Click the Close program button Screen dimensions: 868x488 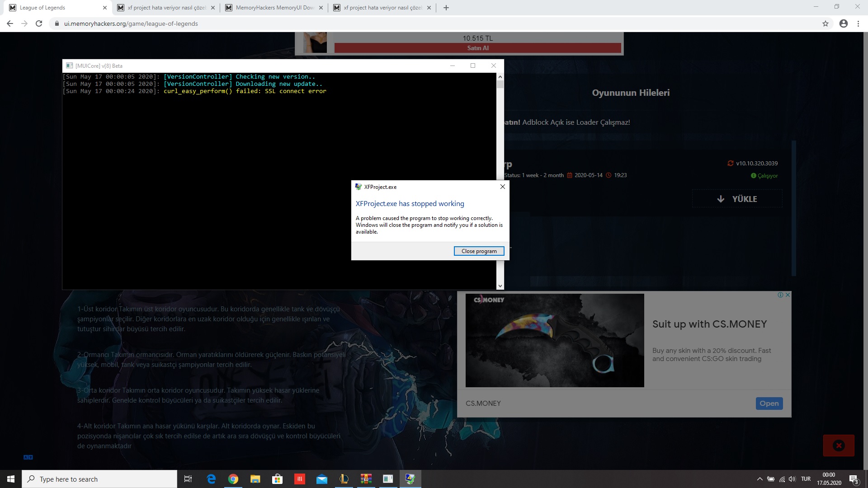click(x=479, y=251)
